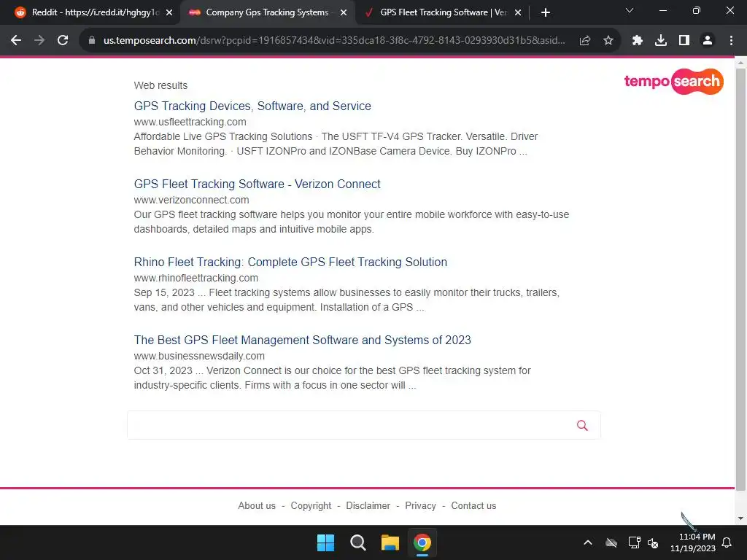The width and height of the screenshot is (747, 560).
Task: Close Company Gps Tracking Systems tab
Action: pos(344,13)
